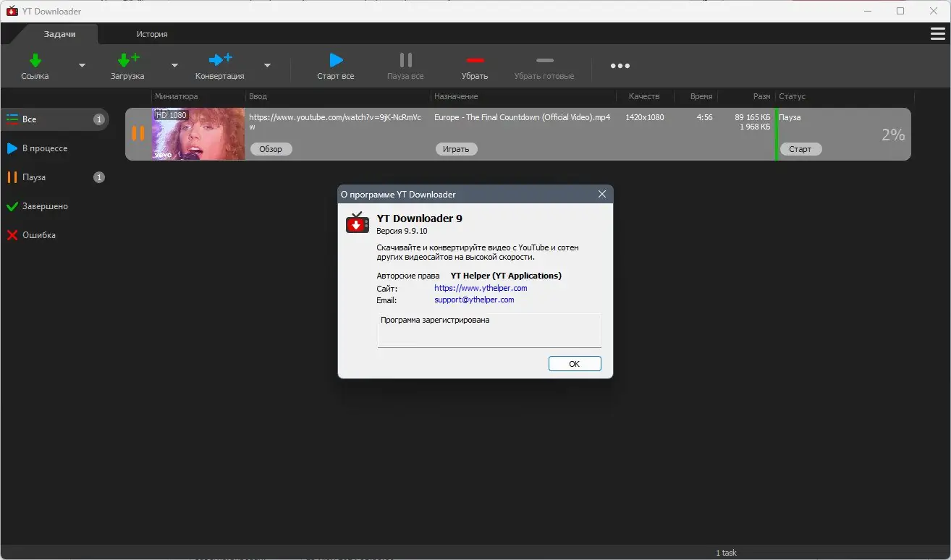Click the 1 task status bar entry
This screenshot has width=951, height=560.
(726, 553)
